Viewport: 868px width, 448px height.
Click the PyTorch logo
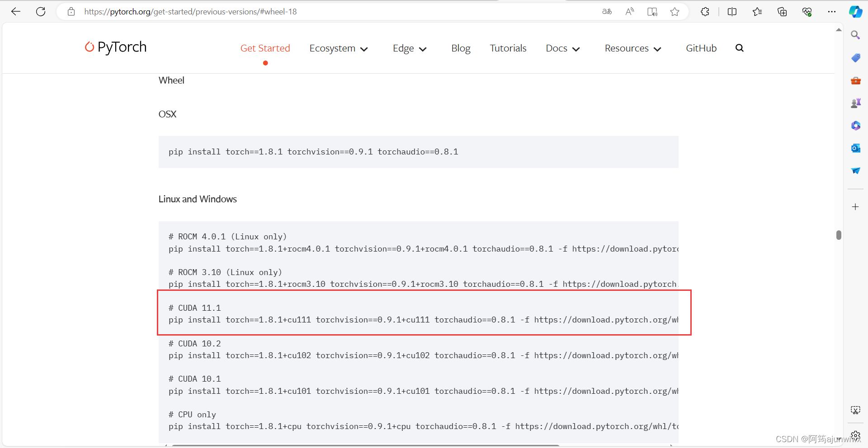[x=116, y=47]
